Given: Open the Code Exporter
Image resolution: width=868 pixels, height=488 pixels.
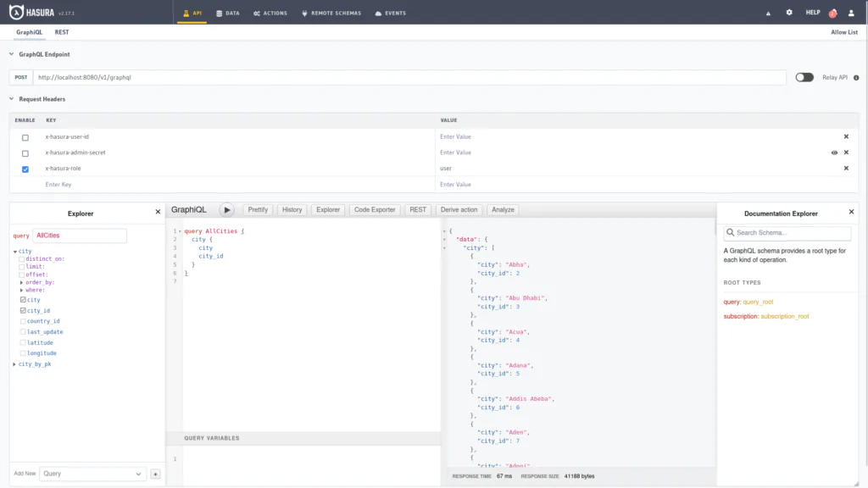Looking at the screenshot, I should [375, 210].
